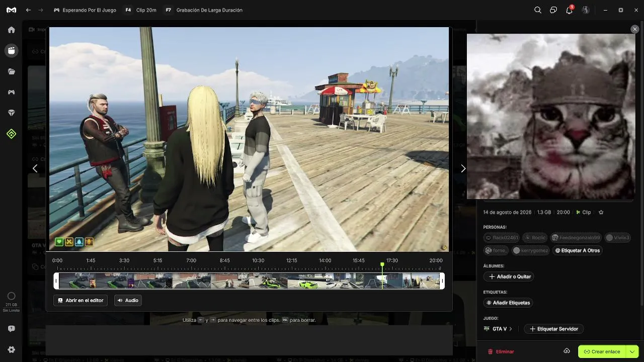This screenshot has height=362, width=644.
Task: Open notifications bell with red badge
Action: (570, 10)
